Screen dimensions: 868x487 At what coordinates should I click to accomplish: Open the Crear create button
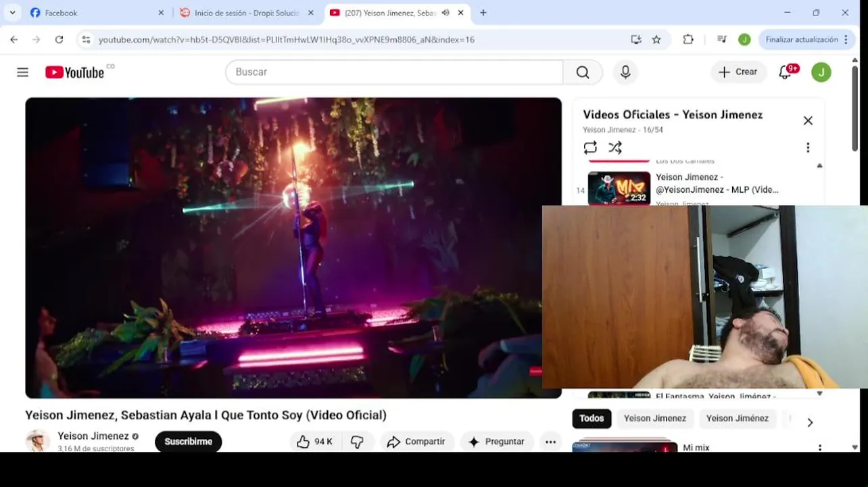(738, 72)
